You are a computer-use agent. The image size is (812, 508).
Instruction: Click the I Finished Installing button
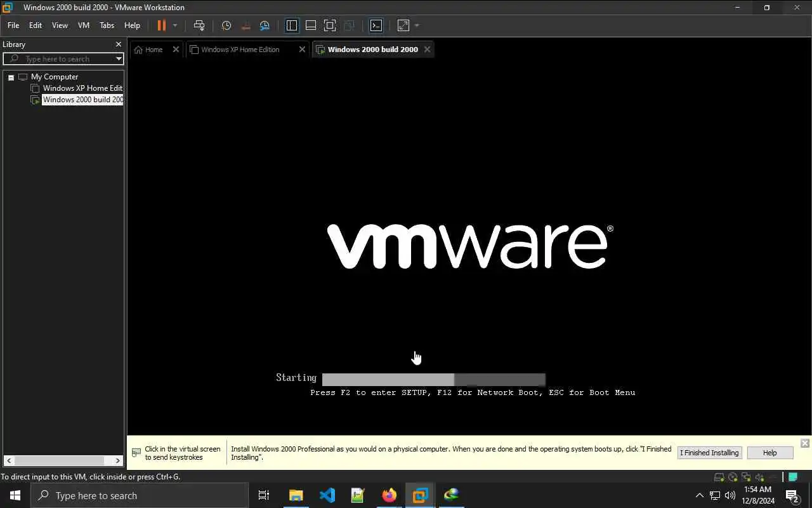click(709, 453)
